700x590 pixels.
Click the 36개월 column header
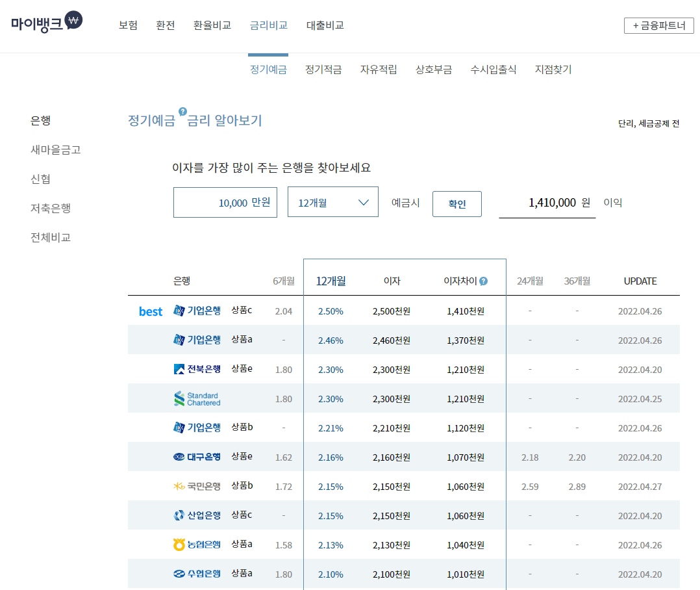[577, 281]
